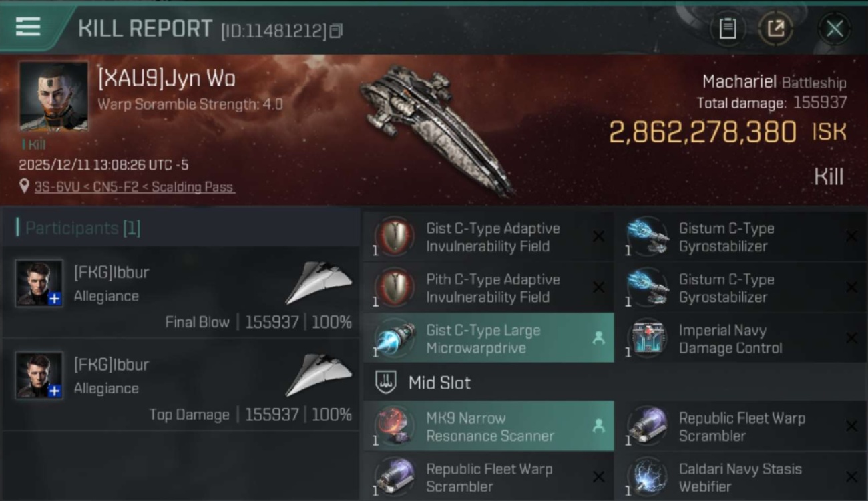Open Jyn Wo's pilot portrait
The width and height of the screenshot is (868, 501).
(x=53, y=96)
